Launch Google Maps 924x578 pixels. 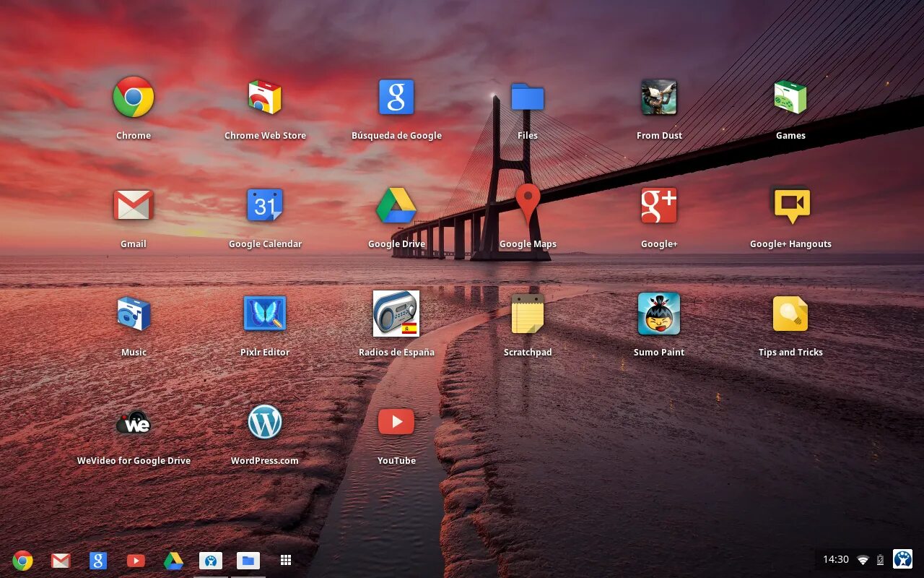528,204
